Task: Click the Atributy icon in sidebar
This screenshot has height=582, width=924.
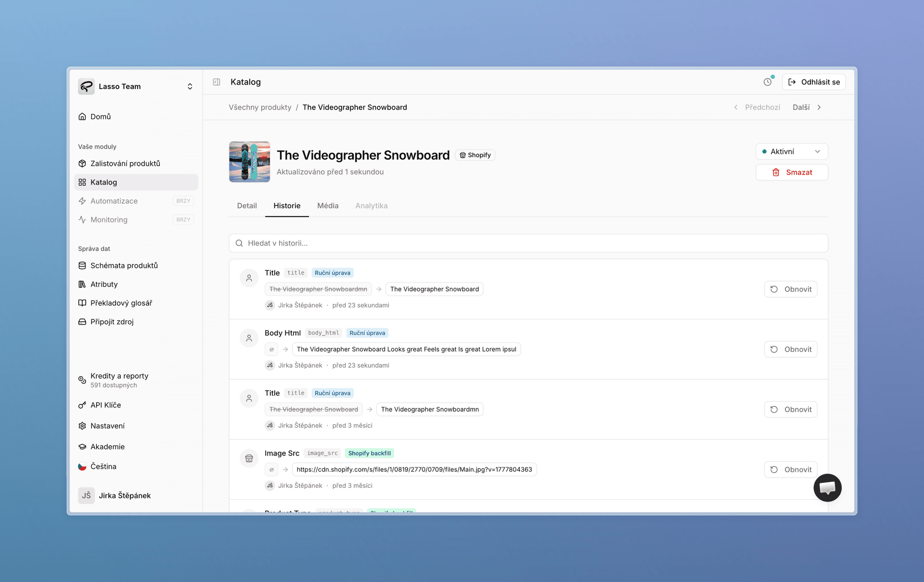Action: pos(82,284)
